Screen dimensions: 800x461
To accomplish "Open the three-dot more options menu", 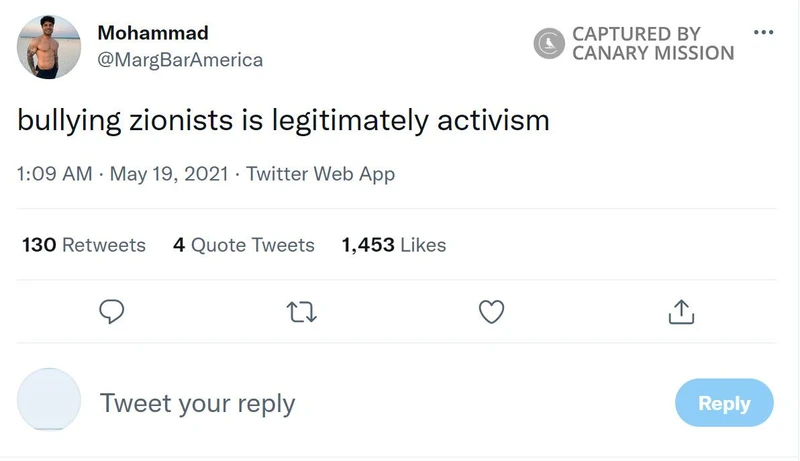I will coord(763,32).
